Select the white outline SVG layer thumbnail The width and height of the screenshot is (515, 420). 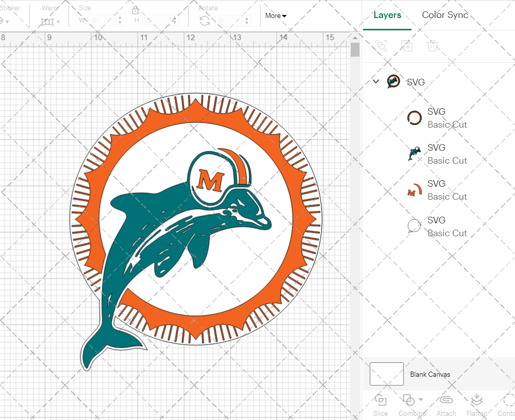point(414,226)
